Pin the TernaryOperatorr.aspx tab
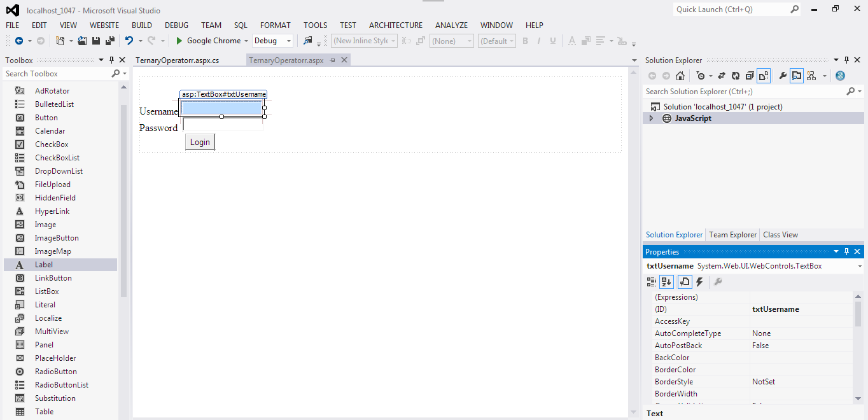 tap(332, 60)
